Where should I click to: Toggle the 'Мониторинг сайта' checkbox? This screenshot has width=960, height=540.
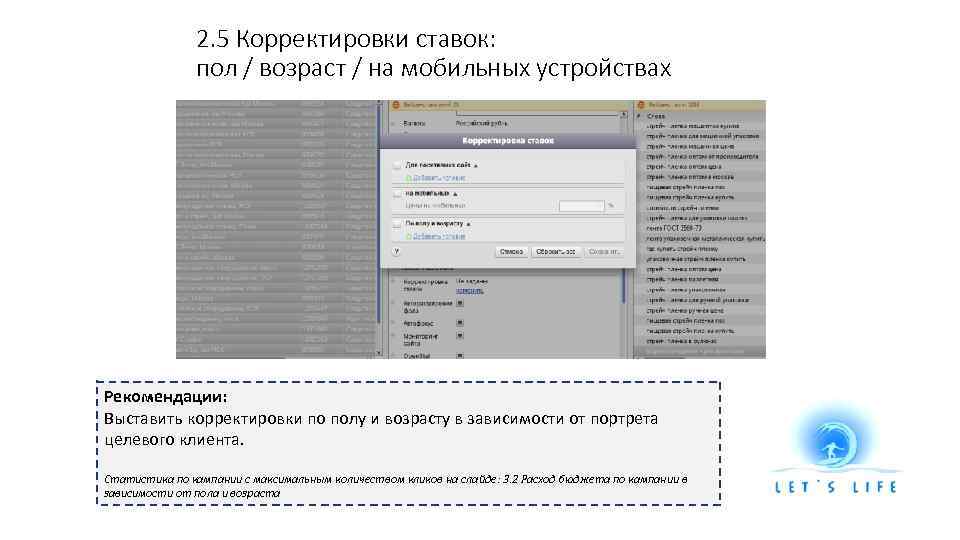pos(460,336)
